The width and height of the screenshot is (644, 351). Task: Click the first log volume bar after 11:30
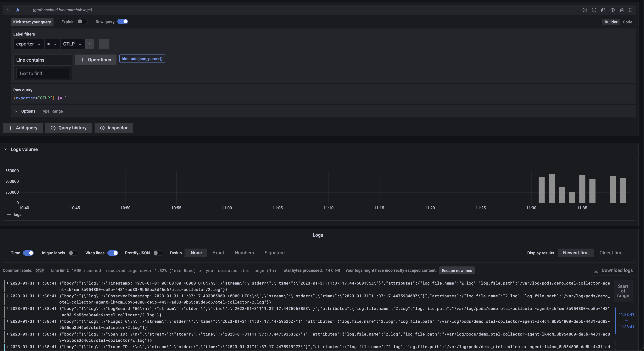point(541,190)
